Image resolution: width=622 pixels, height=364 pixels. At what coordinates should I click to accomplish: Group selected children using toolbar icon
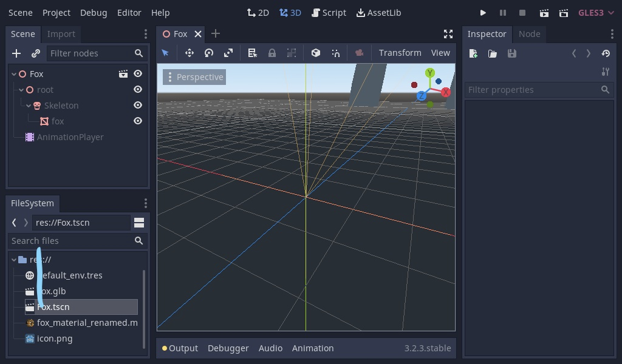292,53
